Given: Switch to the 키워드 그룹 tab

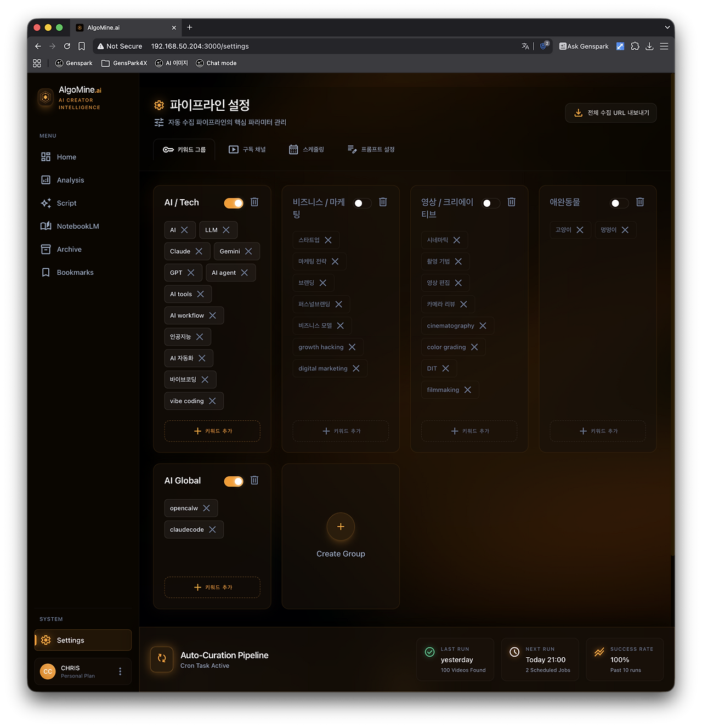Looking at the screenshot, I should pos(184,149).
